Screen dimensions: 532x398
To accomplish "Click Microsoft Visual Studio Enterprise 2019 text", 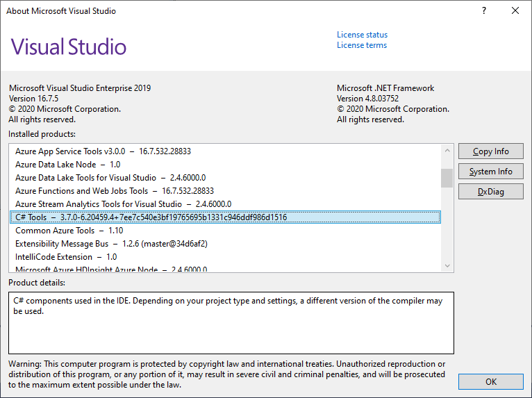I will [x=80, y=88].
